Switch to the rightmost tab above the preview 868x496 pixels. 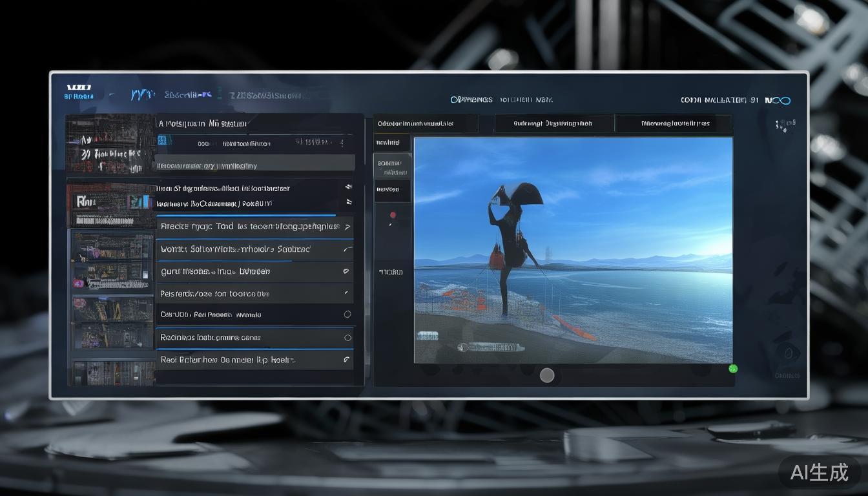click(674, 123)
